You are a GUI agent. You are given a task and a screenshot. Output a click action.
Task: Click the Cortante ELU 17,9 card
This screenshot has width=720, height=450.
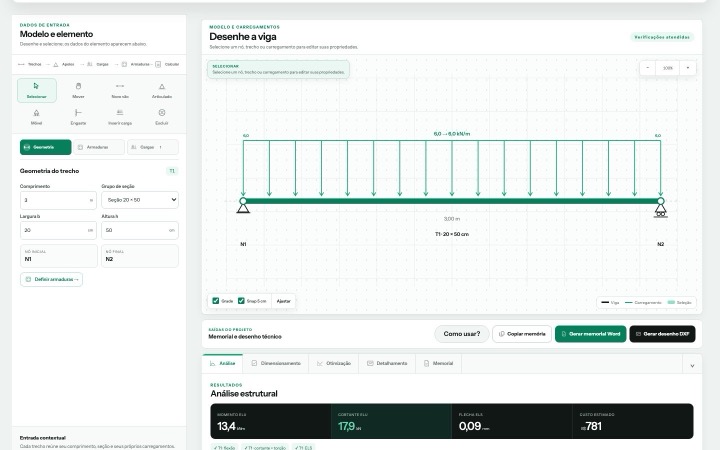391,421
